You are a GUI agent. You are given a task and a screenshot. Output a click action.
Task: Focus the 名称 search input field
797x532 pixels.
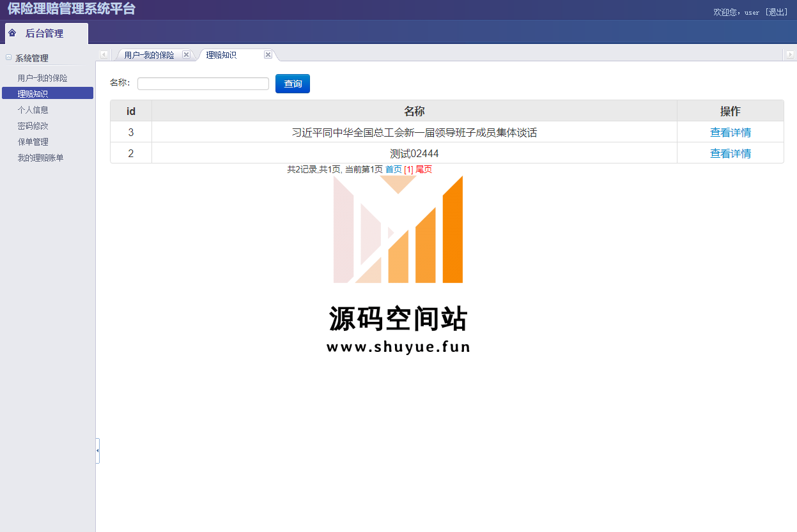coord(203,84)
